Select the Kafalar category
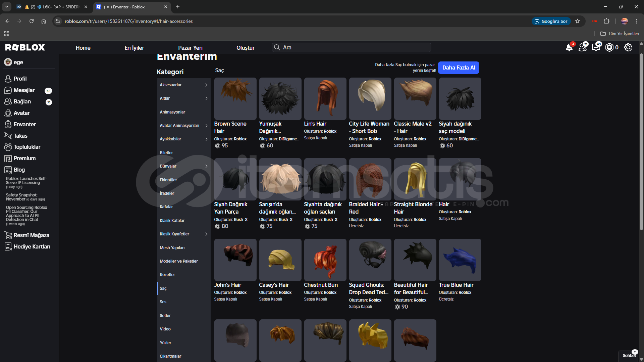This screenshot has width=644, height=362. point(166,207)
